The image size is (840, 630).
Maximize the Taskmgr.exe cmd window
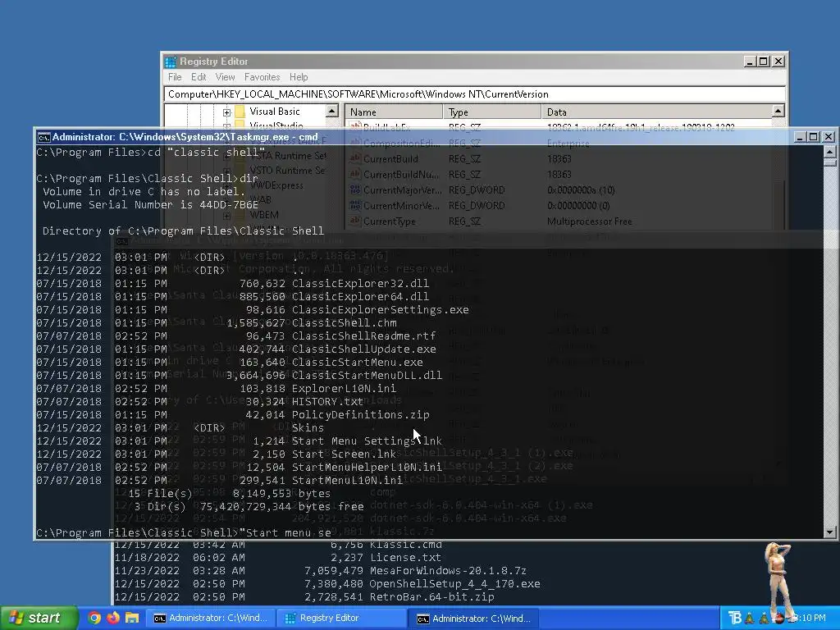[813, 137]
